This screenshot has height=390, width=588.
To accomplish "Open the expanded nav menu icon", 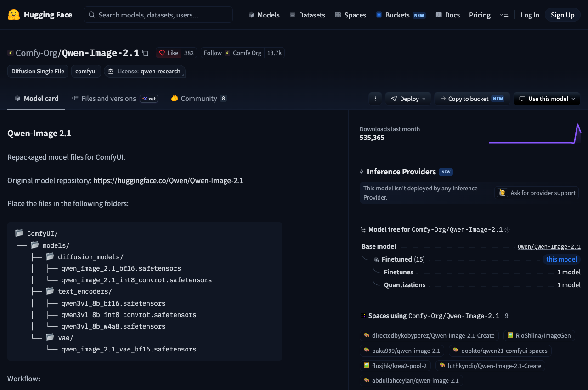I will click(504, 15).
